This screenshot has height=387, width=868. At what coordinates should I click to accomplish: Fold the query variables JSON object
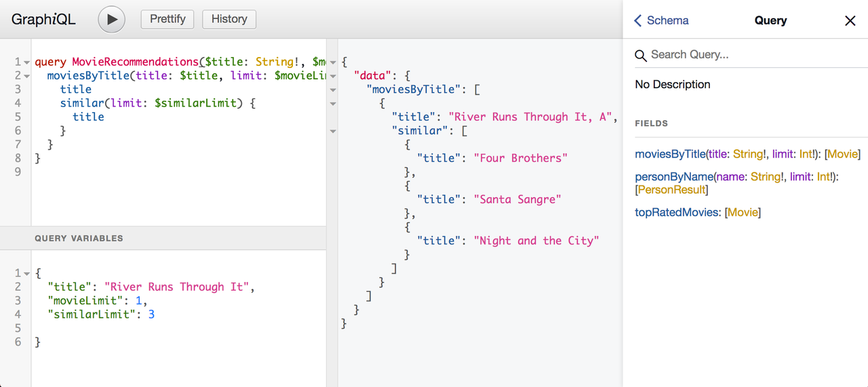click(26, 274)
